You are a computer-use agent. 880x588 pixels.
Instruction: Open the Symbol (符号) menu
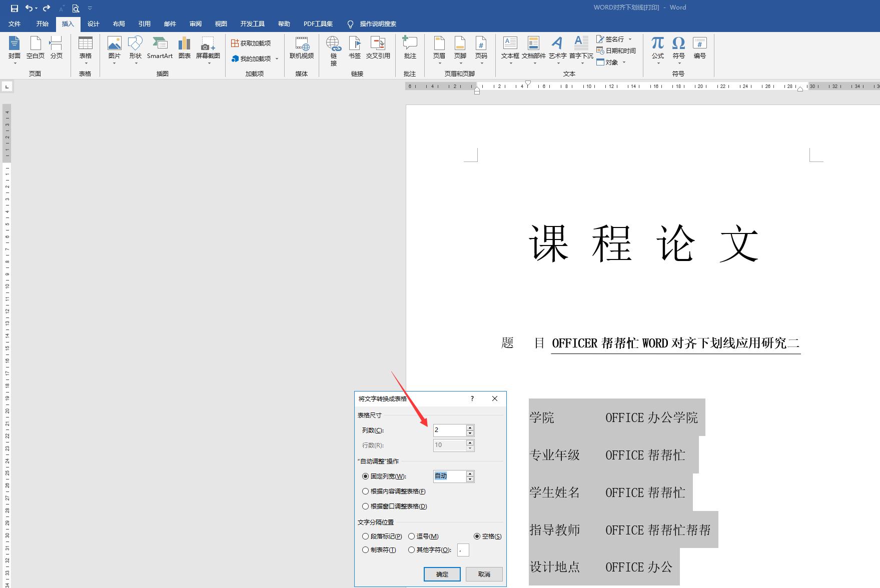point(679,50)
